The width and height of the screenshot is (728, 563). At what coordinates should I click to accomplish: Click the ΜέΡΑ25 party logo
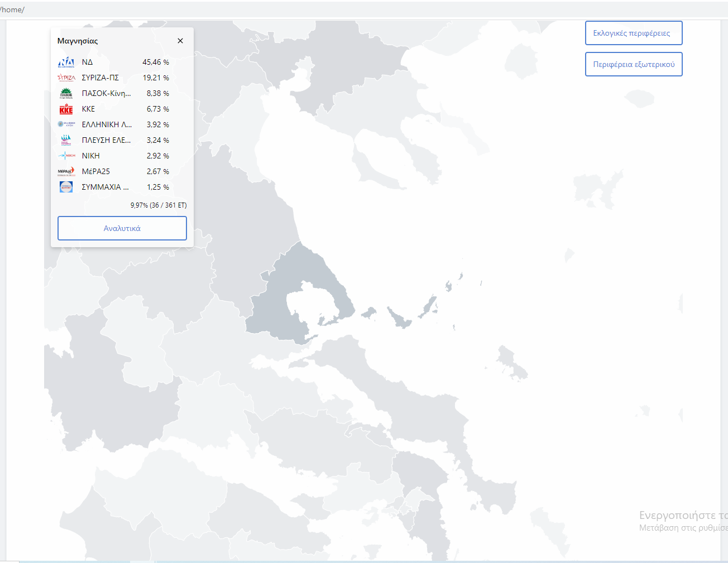(x=66, y=171)
